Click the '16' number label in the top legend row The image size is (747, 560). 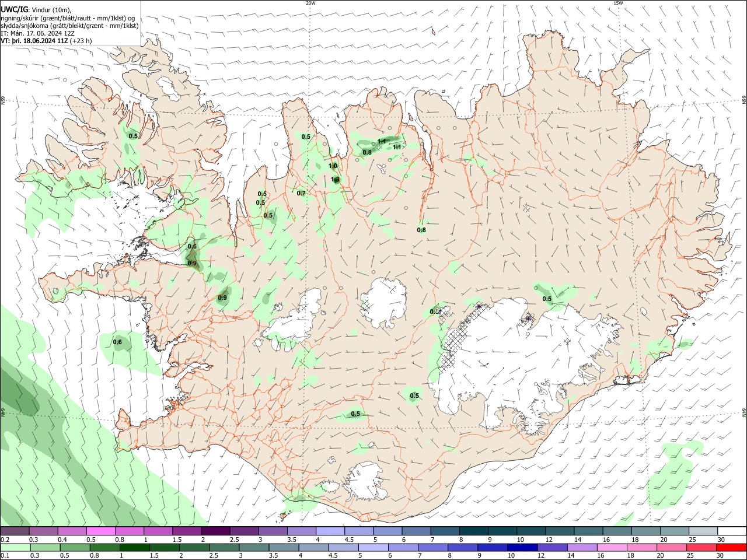607,540
